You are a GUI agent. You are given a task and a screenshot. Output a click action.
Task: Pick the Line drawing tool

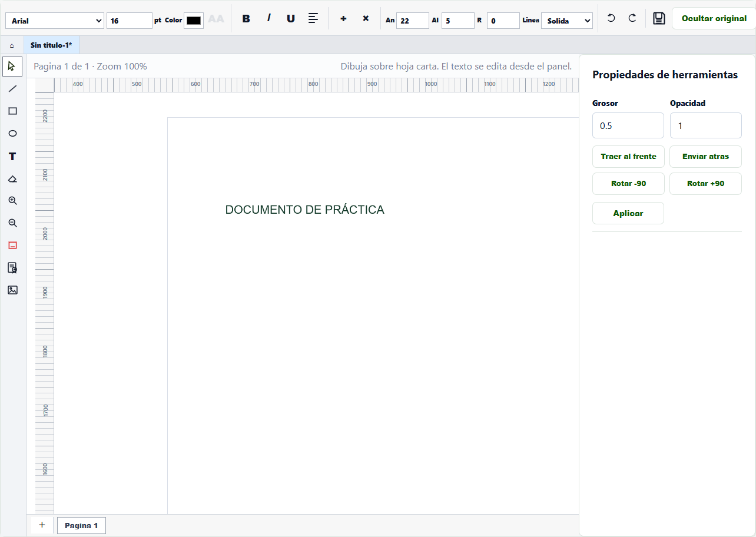click(x=12, y=89)
